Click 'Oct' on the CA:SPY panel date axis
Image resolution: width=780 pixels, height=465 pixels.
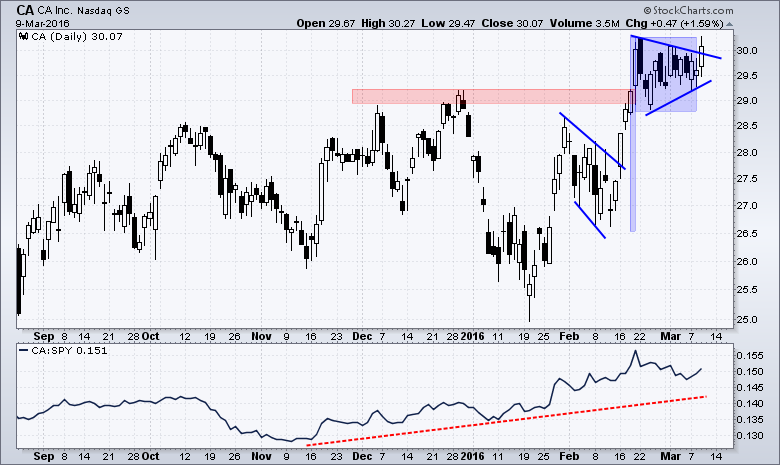click(x=150, y=457)
